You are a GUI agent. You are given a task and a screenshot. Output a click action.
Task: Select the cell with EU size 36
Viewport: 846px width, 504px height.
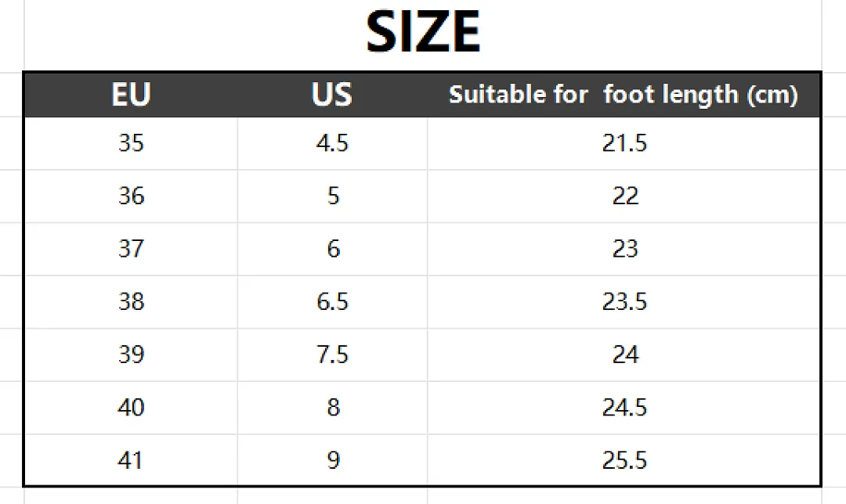tap(131, 196)
